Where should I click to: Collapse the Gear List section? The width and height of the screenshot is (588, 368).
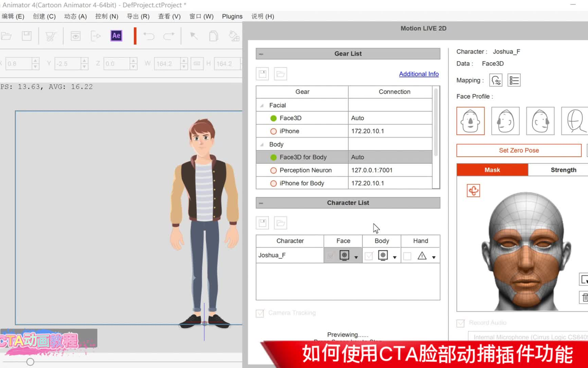click(x=261, y=54)
